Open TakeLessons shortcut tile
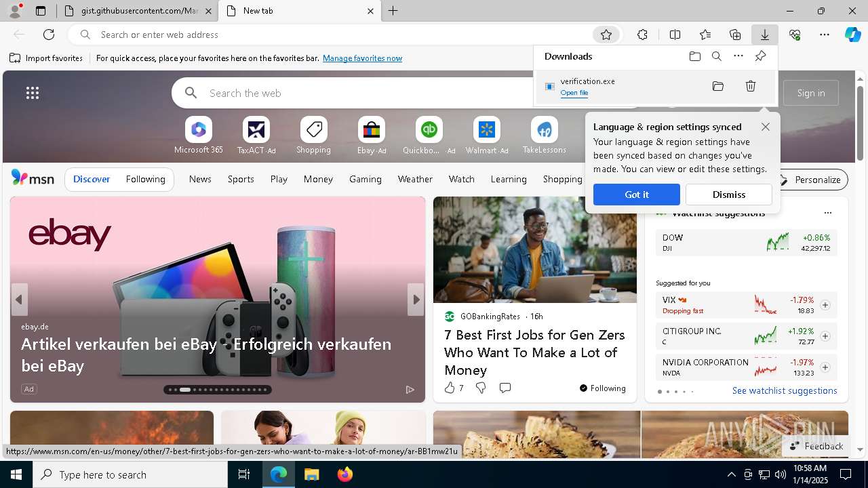Screen dimensions: 868x488 coord(544,136)
